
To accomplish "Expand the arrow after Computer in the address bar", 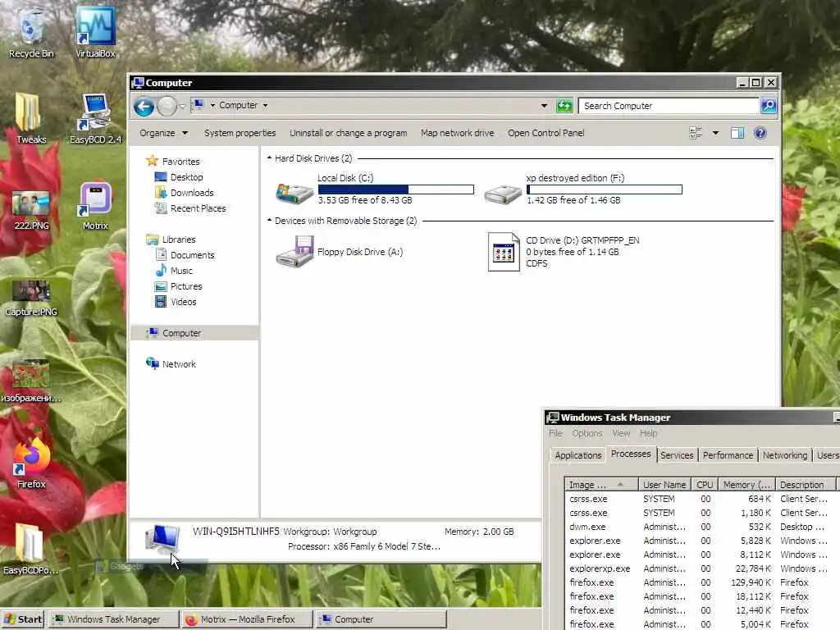I will [x=265, y=106].
